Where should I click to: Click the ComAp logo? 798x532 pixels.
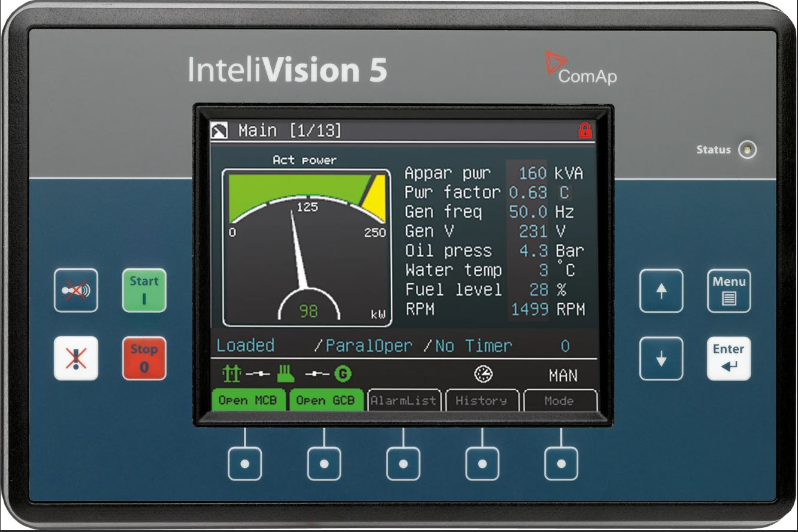pyautogui.click(x=580, y=69)
